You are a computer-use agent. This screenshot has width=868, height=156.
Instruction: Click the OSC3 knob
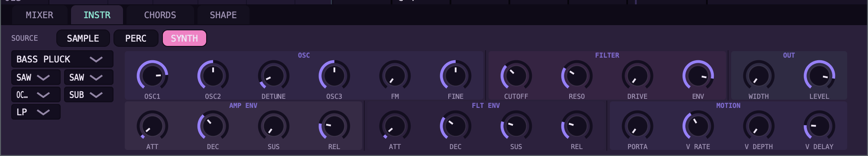334,76
